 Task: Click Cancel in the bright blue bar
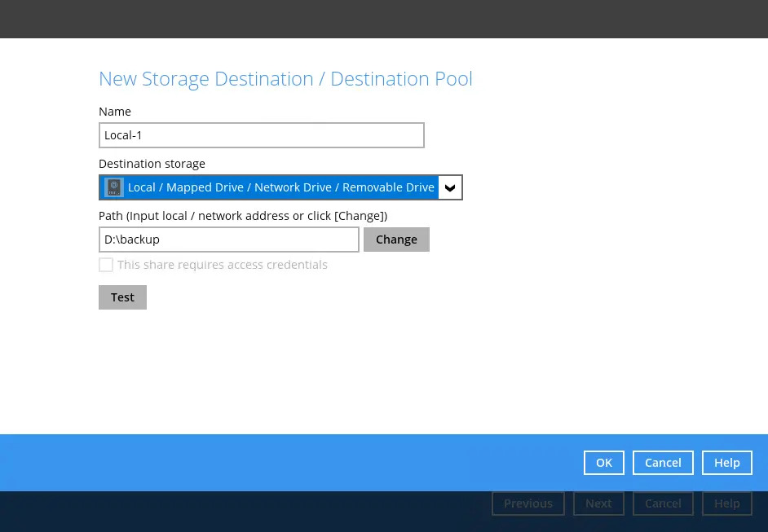[x=663, y=463]
